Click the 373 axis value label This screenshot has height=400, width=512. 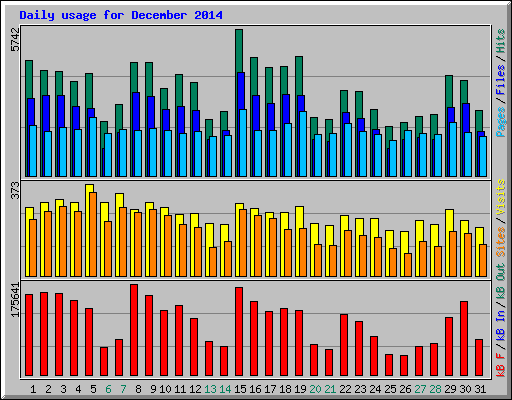(15, 190)
